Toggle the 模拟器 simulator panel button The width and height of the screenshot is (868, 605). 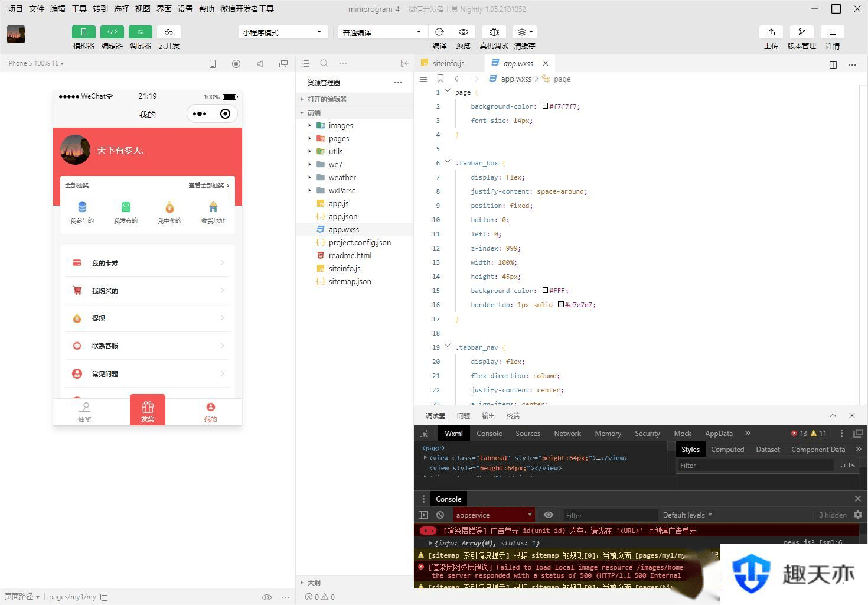click(84, 32)
